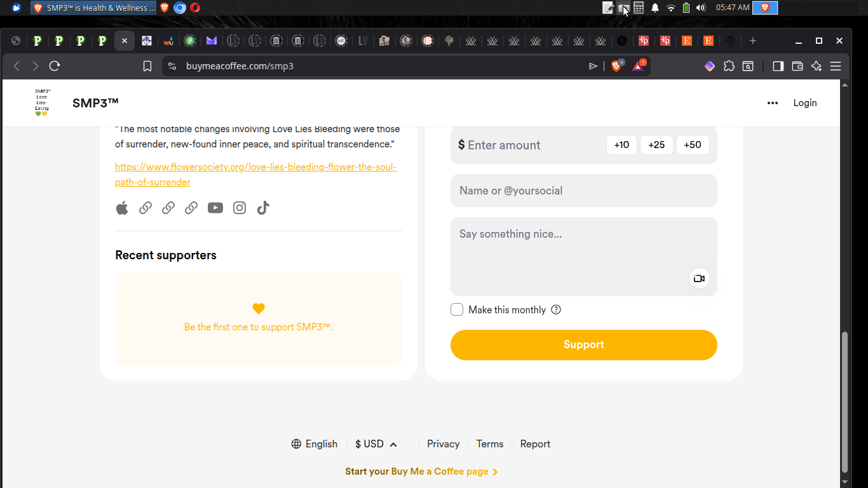
Task: Open a new browser tab
Action: (x=753, y=41)
